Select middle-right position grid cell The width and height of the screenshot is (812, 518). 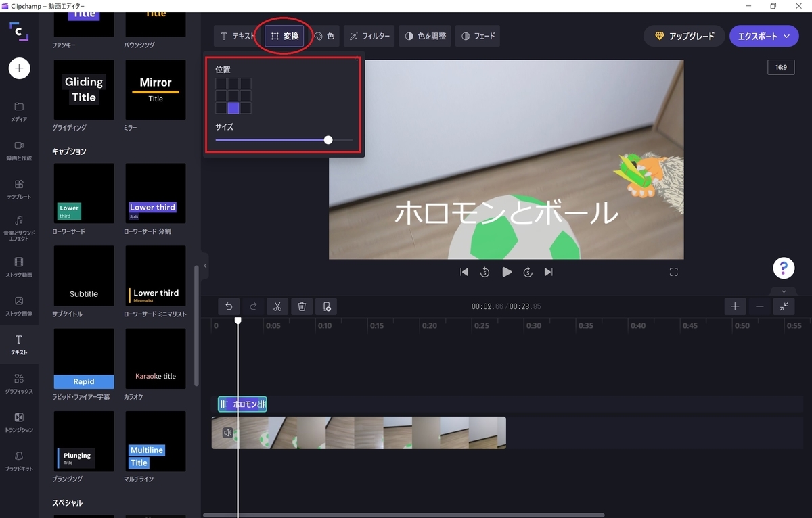click(x=246, y=96)
